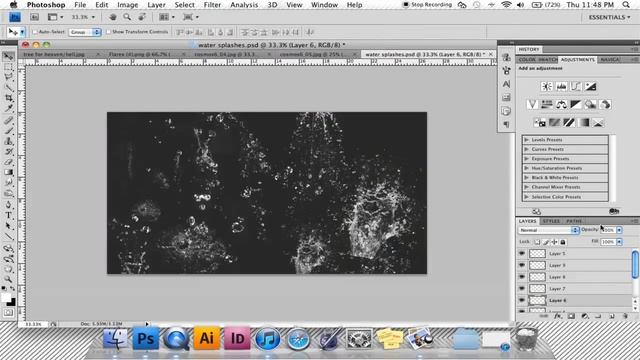The height and width of the screenshot is (360, 640).
Task: Add a Color Balance adjustment
Action: coord(561,104)
